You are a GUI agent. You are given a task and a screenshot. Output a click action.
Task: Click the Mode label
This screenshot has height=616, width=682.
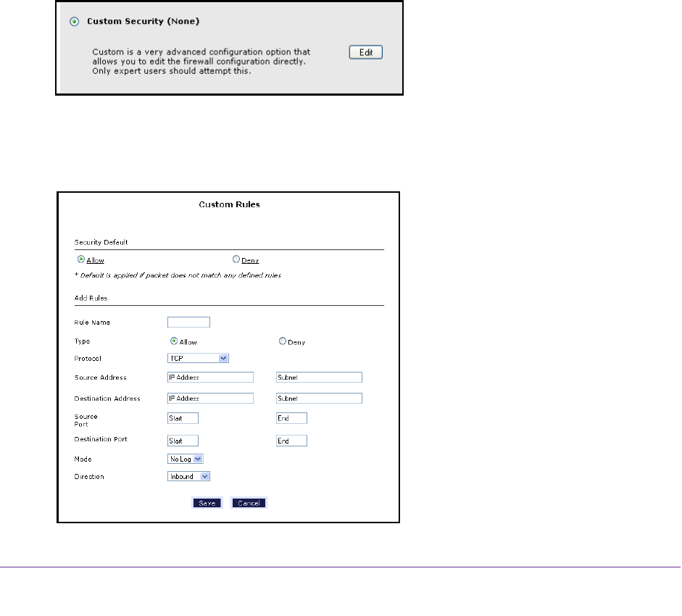[x=83, y=459]
